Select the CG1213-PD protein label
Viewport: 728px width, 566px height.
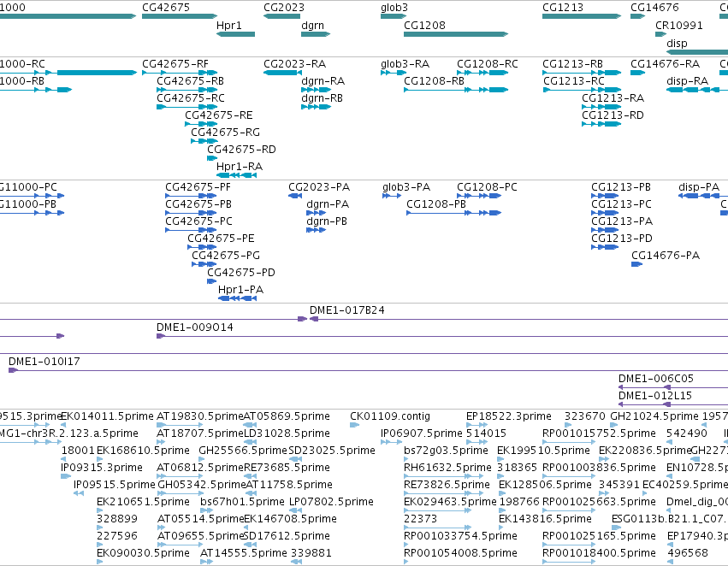coord(622,239)
